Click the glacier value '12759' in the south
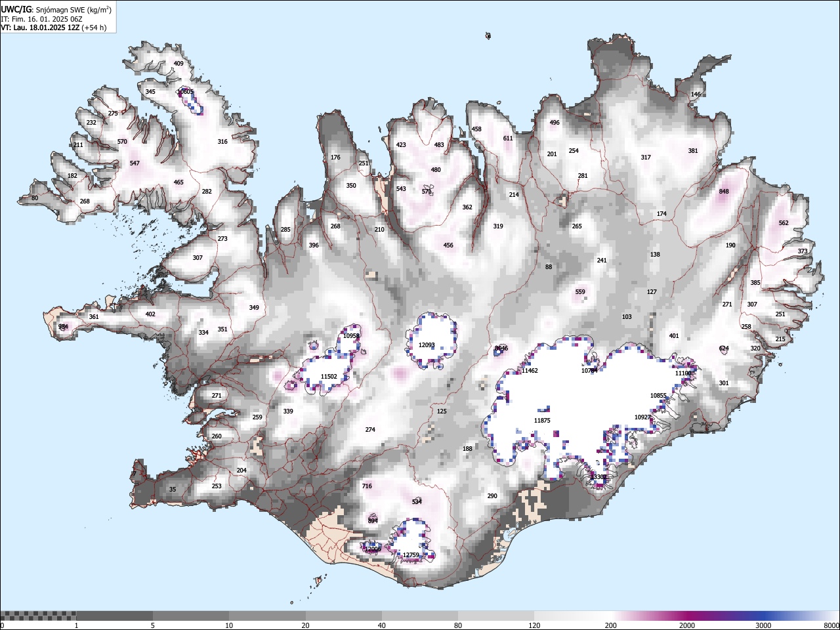840x630 pixels. 411,555
